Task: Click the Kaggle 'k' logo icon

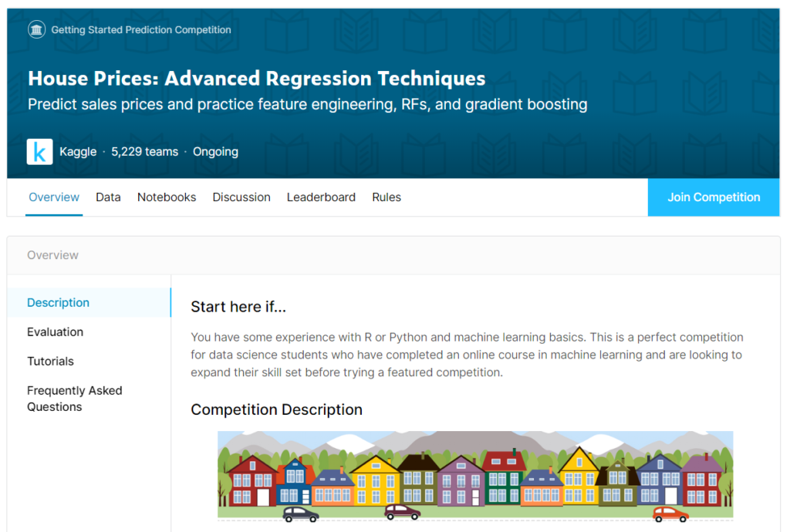Action: [x=40, y=151]
